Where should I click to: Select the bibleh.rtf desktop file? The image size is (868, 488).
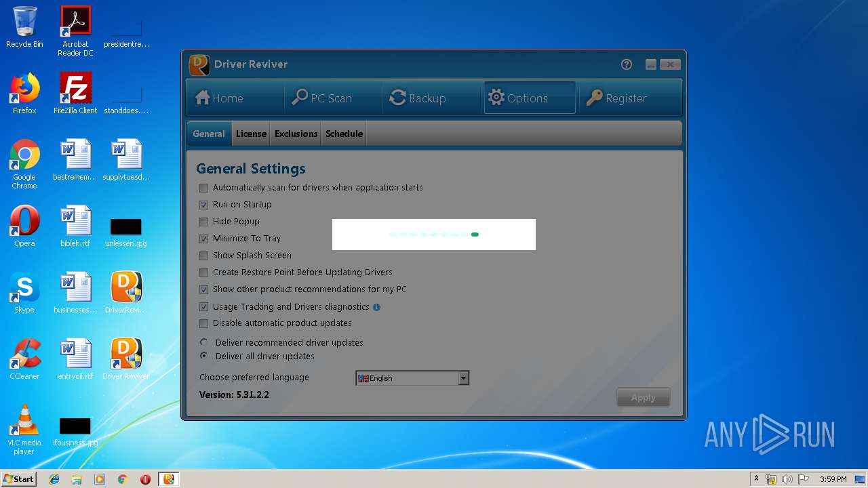[x=75, y=226]
